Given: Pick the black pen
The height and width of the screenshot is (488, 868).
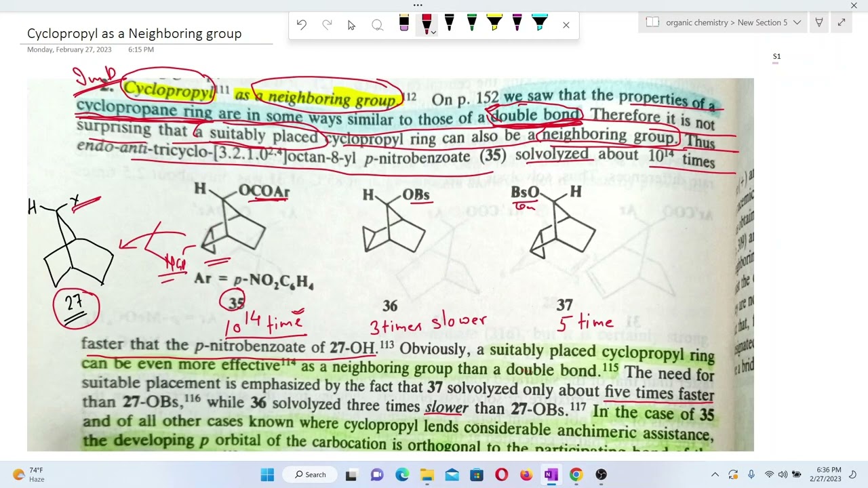Looking at the screenshot, I should click(449, 24).
